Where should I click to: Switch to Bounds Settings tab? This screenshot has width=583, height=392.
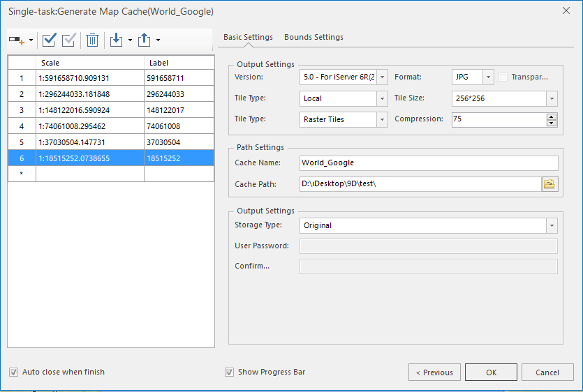point(313,37)
